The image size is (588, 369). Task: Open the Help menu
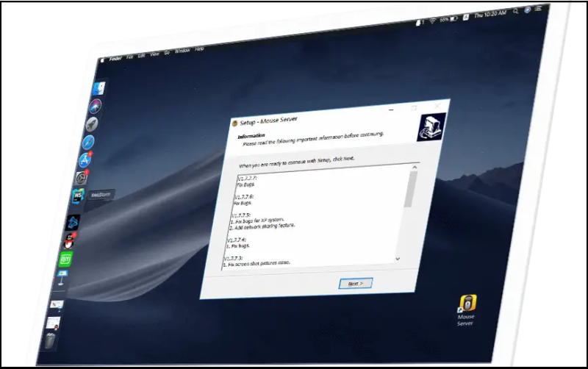(x=199, y=49)
